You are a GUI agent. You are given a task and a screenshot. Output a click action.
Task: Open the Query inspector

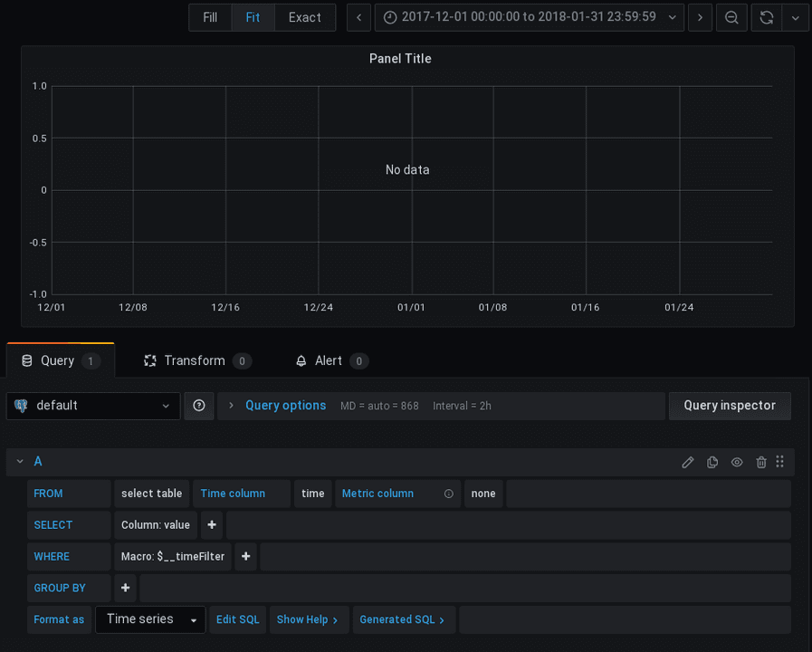pyautogui.click(x=729, y=406)
